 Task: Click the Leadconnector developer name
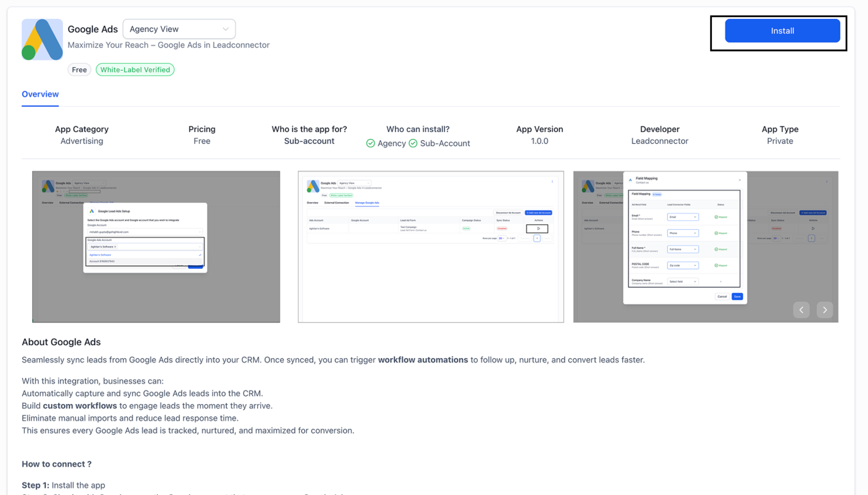point(659,141)
